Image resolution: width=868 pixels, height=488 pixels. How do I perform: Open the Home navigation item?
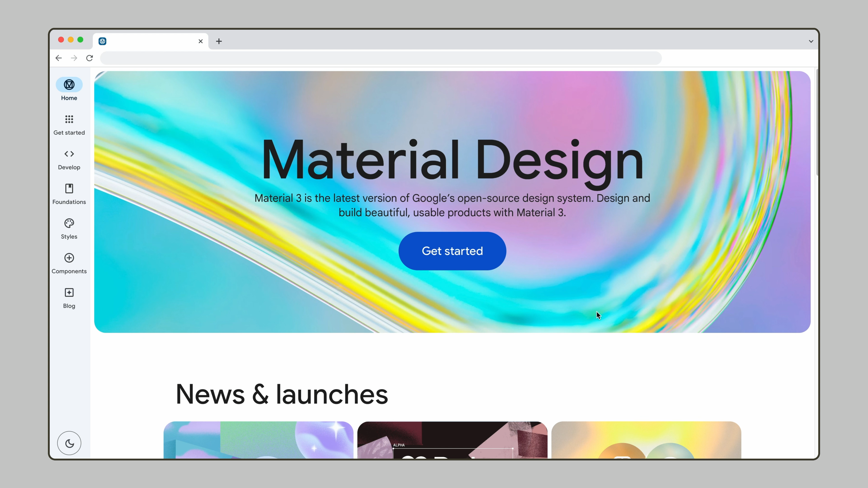click(69, 89)
